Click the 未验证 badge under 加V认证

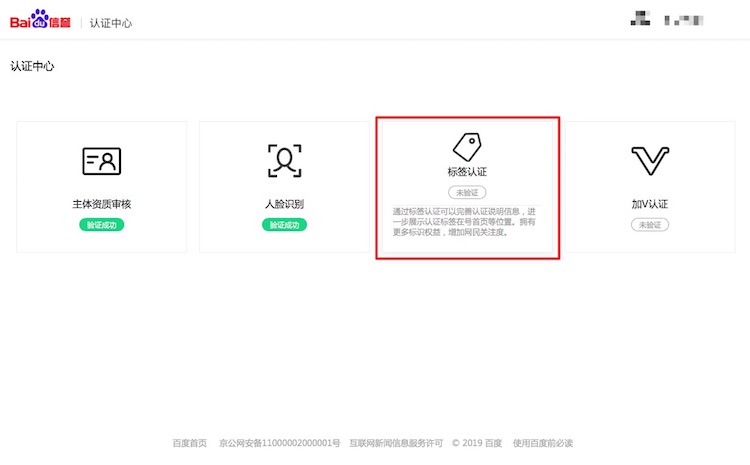[x=650, y=225]
